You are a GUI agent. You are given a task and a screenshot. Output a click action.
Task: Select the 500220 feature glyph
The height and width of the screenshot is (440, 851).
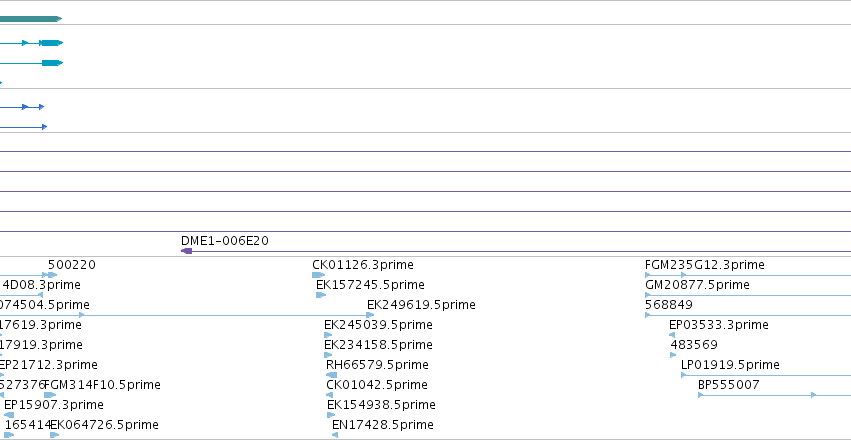[52, 275]
